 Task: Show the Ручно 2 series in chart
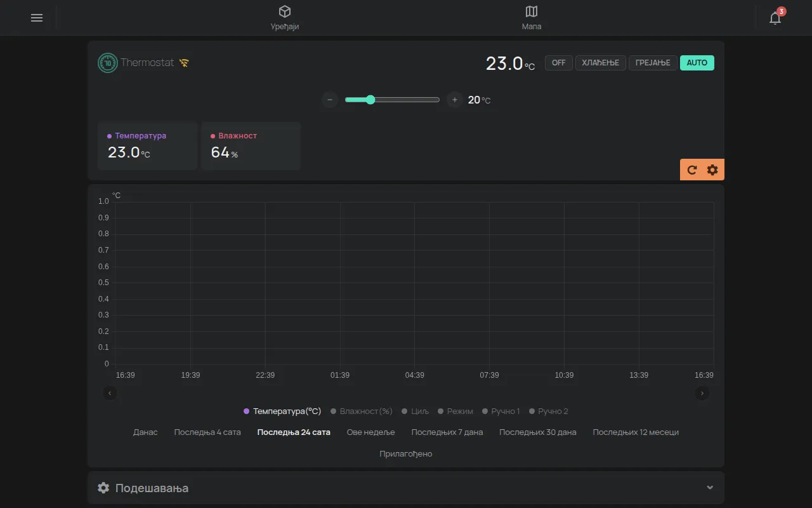pyautogui.click(x=549, y=411)
